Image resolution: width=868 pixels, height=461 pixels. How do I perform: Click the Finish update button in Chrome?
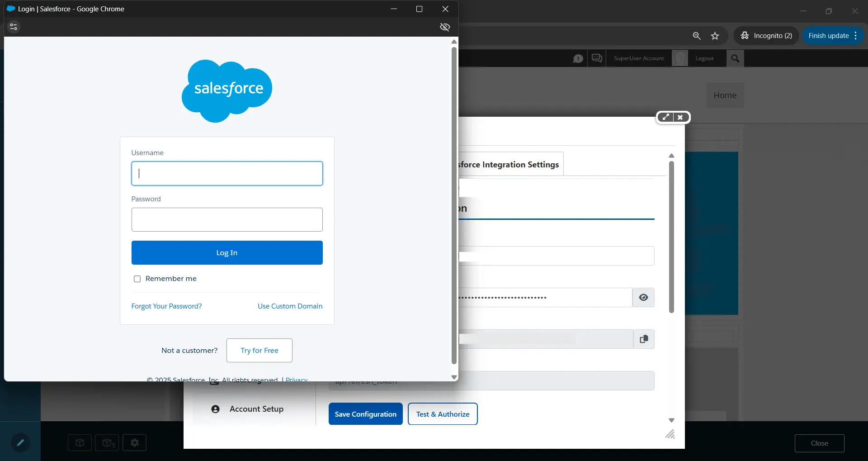tap(828, 36)
